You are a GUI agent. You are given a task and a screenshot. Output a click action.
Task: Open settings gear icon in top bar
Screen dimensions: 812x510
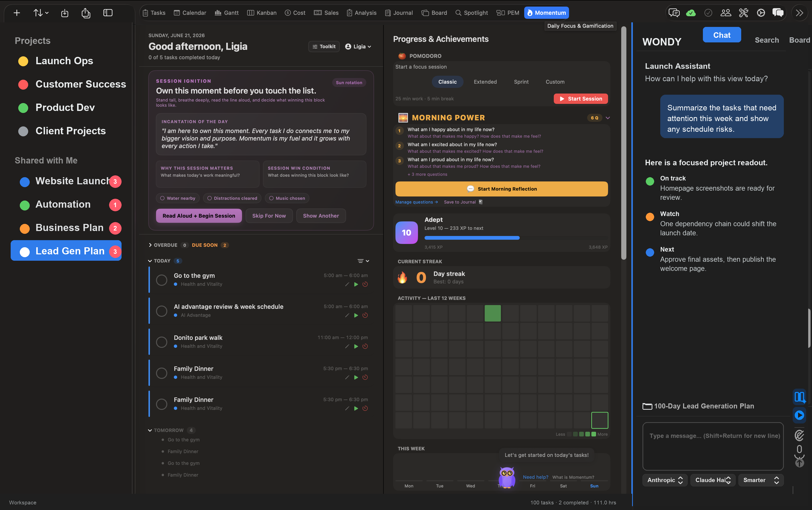(x=761, y=13)
